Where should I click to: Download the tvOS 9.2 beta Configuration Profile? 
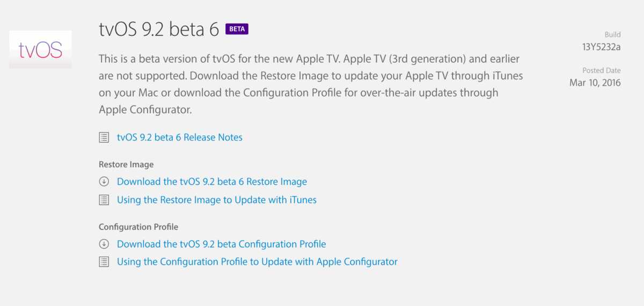(x=221, y=244)
